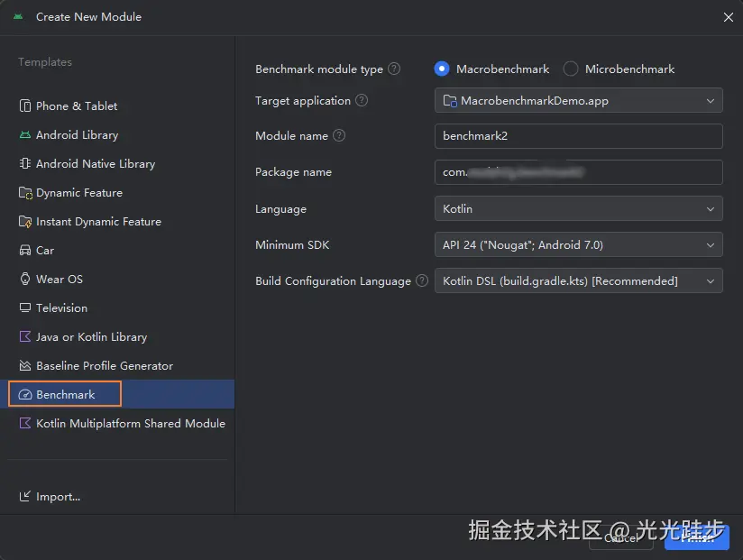Open the Minimum SDK dropdown

click(x=579, y=244)
